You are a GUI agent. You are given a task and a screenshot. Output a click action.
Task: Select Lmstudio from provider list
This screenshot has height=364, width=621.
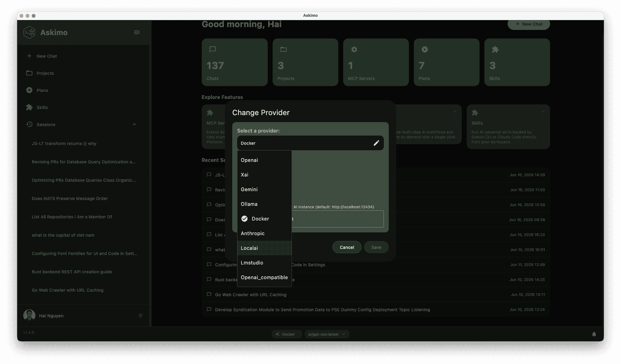[264, 263]
